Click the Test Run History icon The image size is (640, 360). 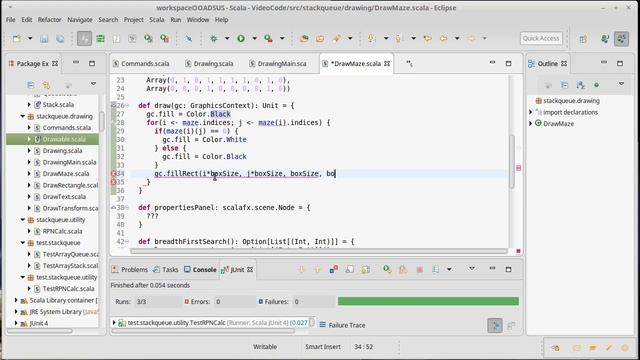point(436,269)
